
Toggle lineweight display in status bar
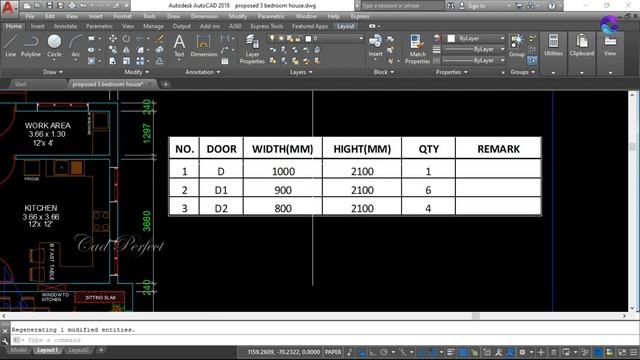click(451, 352)
